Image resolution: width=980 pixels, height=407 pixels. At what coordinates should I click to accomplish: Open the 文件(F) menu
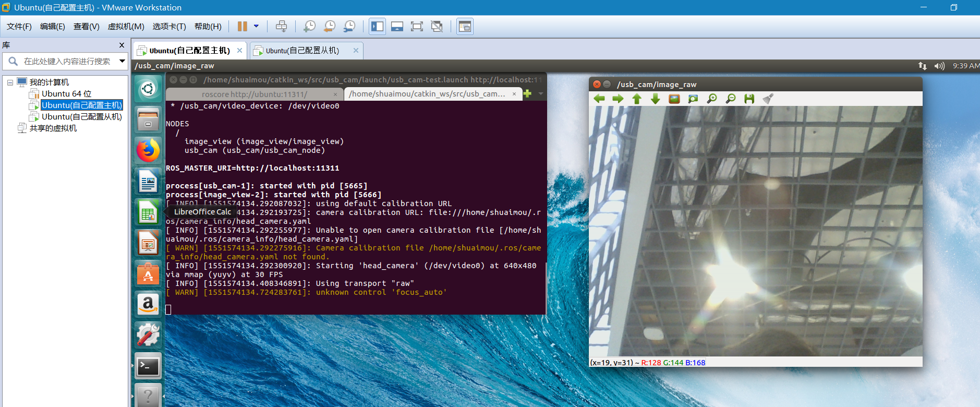(19, 26)
